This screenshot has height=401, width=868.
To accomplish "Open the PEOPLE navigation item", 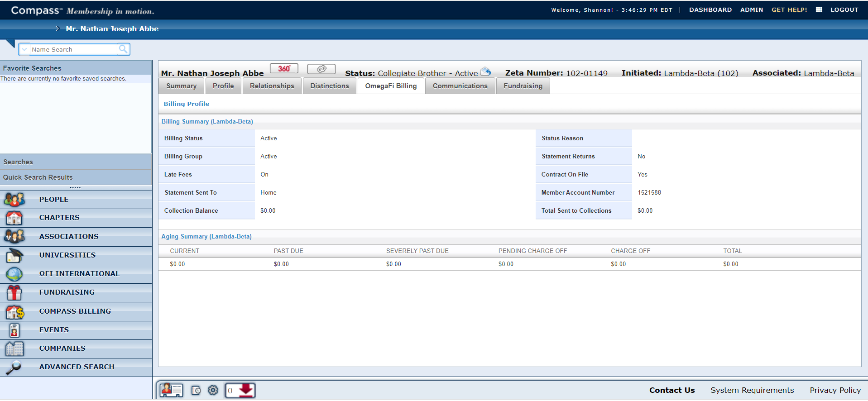I will 76,199.
